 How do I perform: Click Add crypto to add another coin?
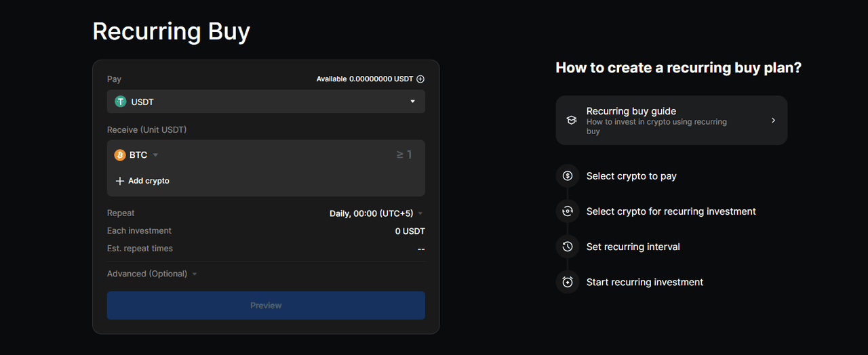point(142,181)
